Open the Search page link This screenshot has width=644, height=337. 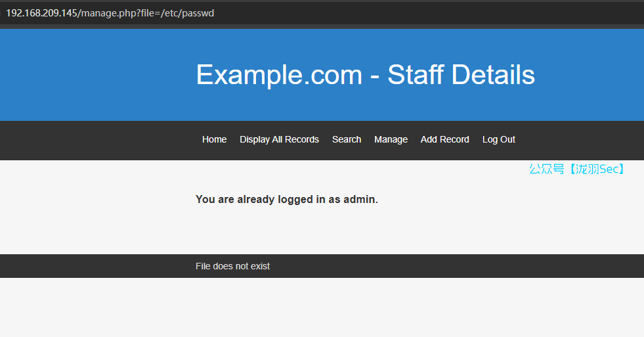coord(347,139)
